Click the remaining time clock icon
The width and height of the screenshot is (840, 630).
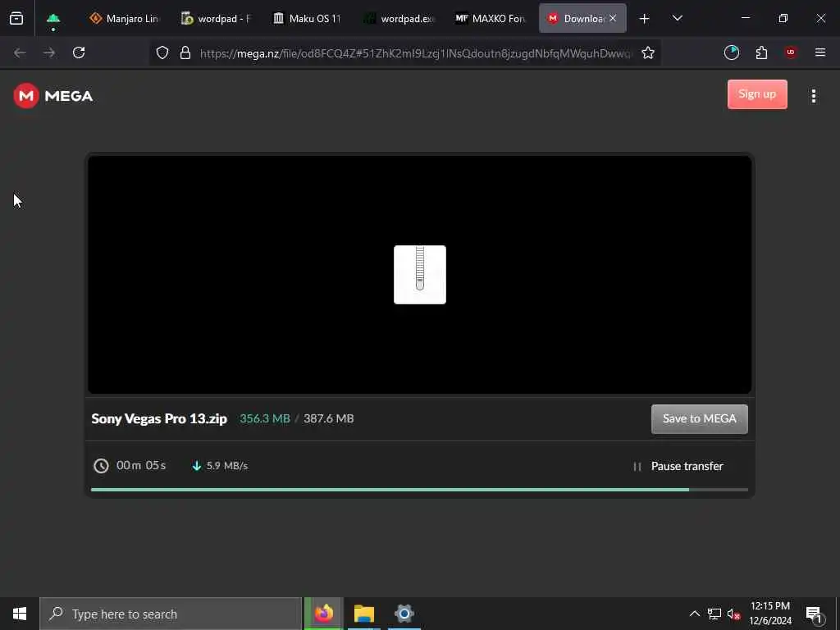tap(101, 466)
